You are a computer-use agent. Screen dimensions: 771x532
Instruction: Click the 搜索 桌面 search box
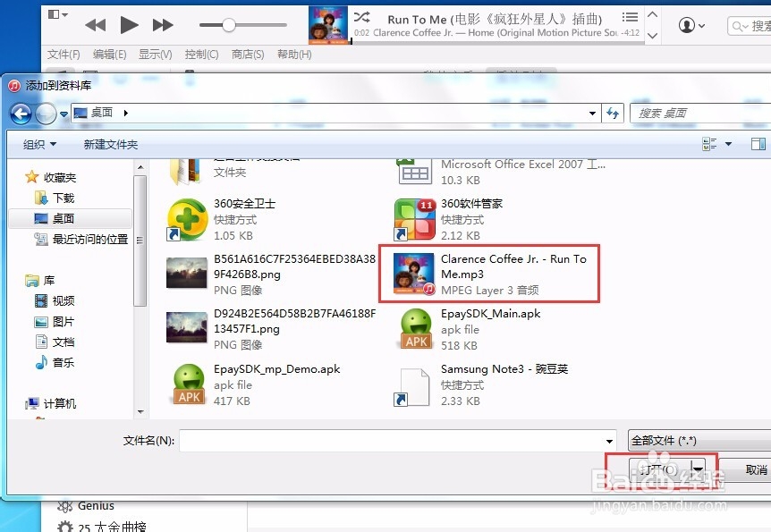click(x=700, y=113)
